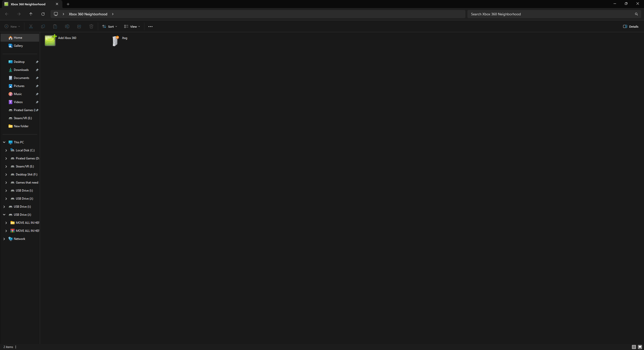
Task: Open the Add Xbox 360 icon
Action: (50, 40)
